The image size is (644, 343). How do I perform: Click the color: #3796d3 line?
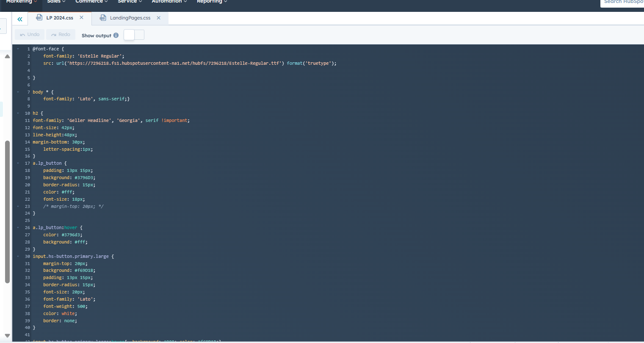[63, 235]
